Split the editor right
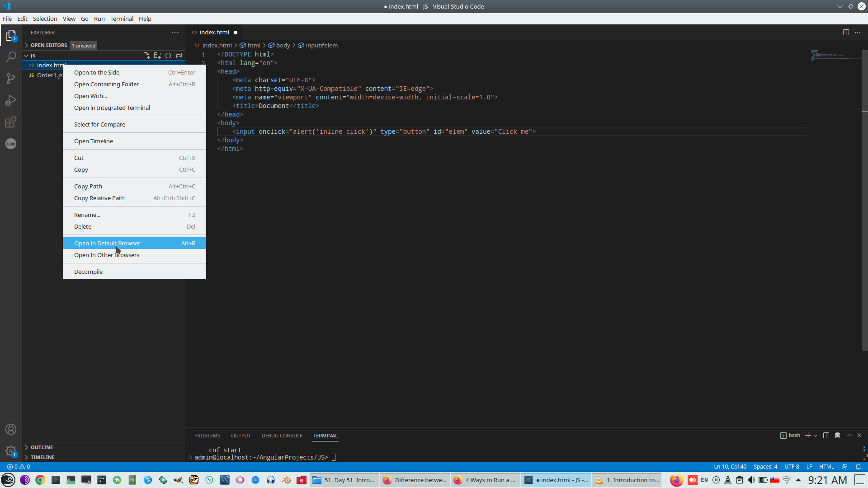 click(x=846, y=32)
